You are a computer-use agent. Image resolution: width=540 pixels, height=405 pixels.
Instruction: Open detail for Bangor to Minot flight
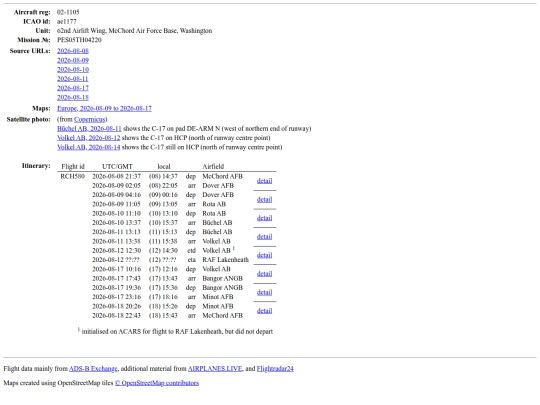(x=264, y=292)
